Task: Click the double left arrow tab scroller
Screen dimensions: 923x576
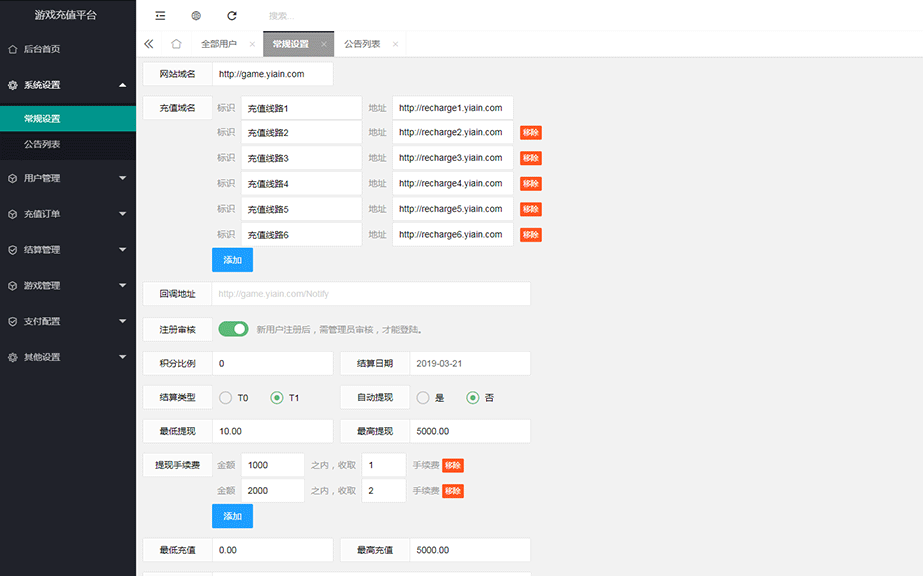Action: click(149, 44)
